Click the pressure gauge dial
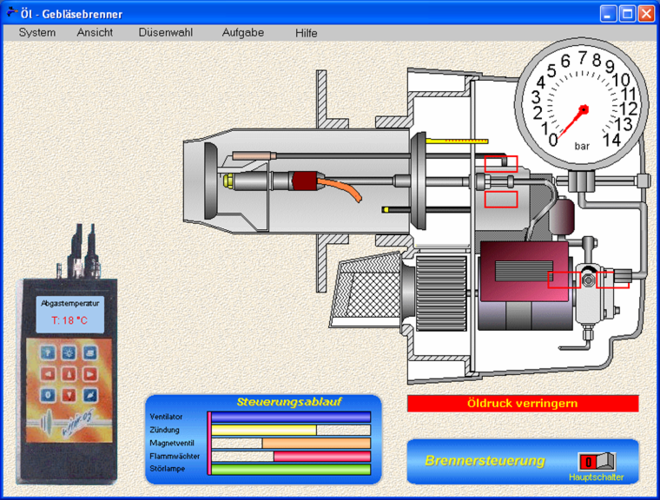This screenshot has width=660, height=500. (x=583, y=98)
